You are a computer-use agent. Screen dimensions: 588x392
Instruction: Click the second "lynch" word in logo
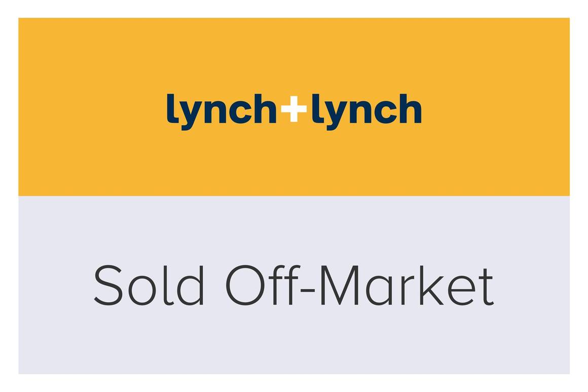(x=366, y=109)
